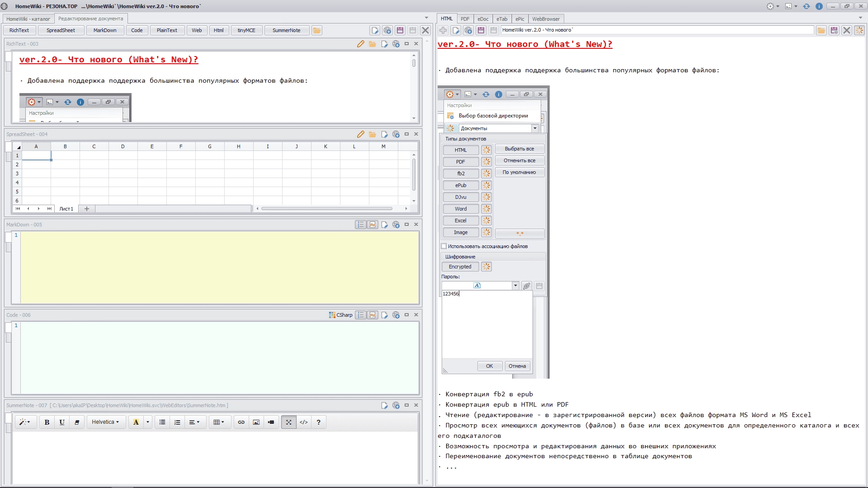Image resolution: width=868 pixels, height=488 pixels.
Task: Click the eraser remove-format icon in SummerNote
Action: coord(77,422)
